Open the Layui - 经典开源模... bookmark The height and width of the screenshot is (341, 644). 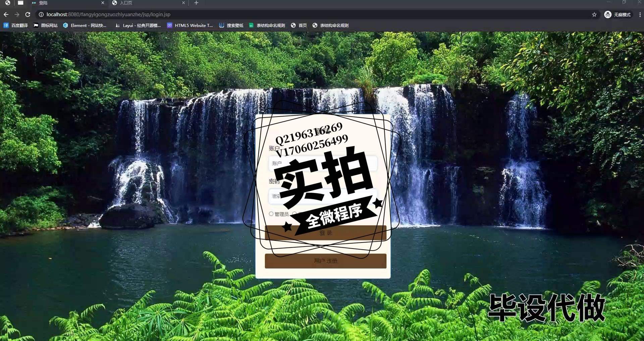pos(138,25)
